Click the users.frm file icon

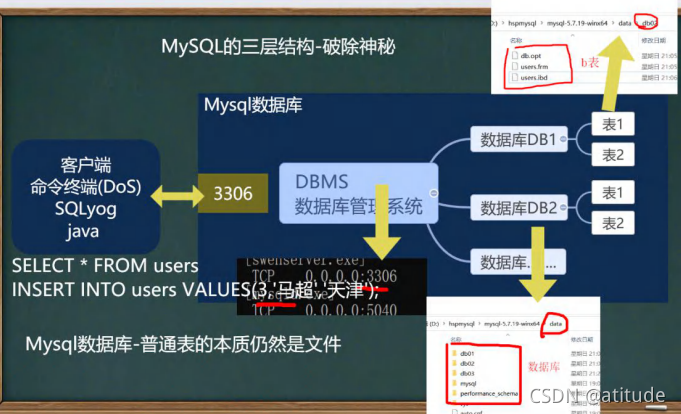tap(515, 66)
